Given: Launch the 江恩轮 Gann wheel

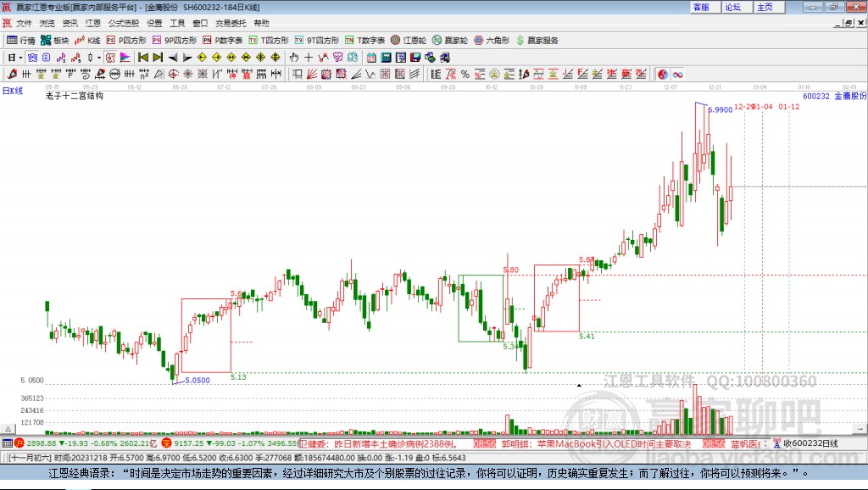Looking at the screenshot, I should (x=409, y=41).
